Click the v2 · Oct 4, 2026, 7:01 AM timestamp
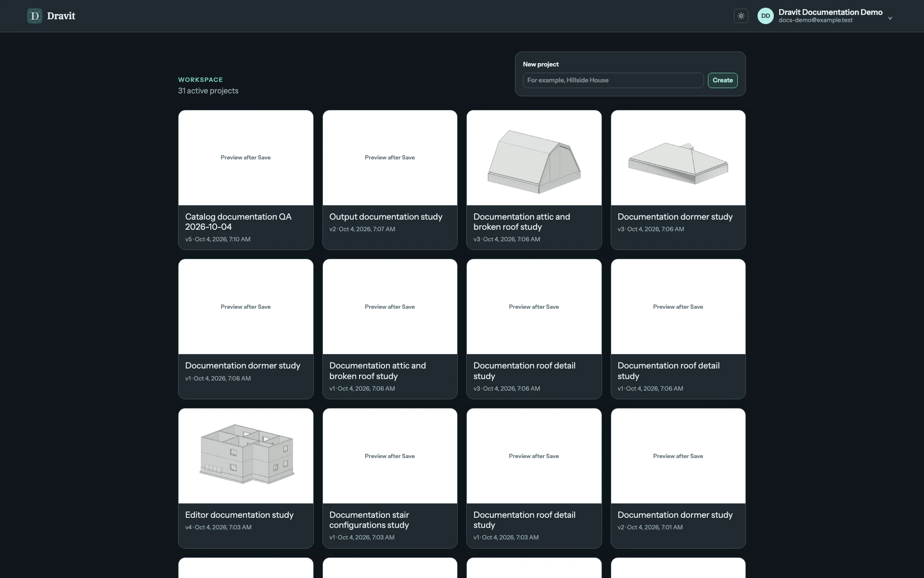924x578 pixels. [650, 527]
